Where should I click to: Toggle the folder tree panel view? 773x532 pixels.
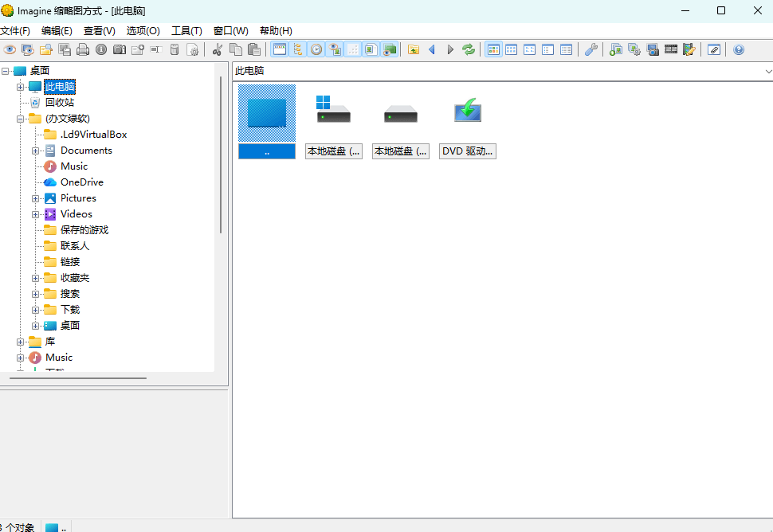point(298,49)
